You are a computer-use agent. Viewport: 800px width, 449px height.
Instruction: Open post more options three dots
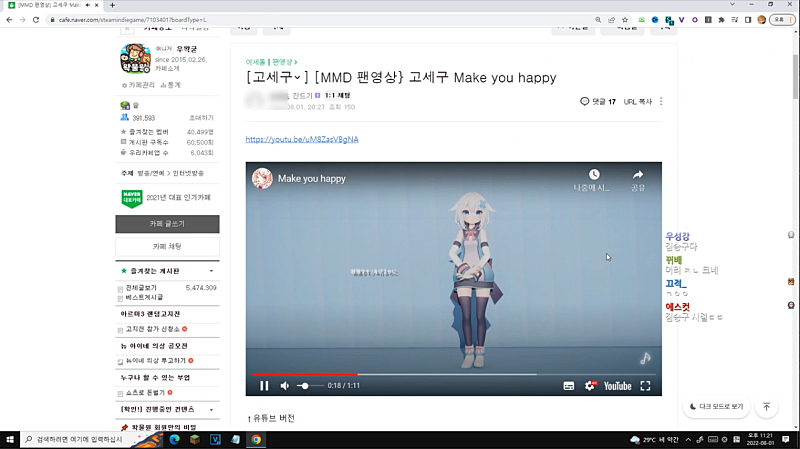[661, 102]
